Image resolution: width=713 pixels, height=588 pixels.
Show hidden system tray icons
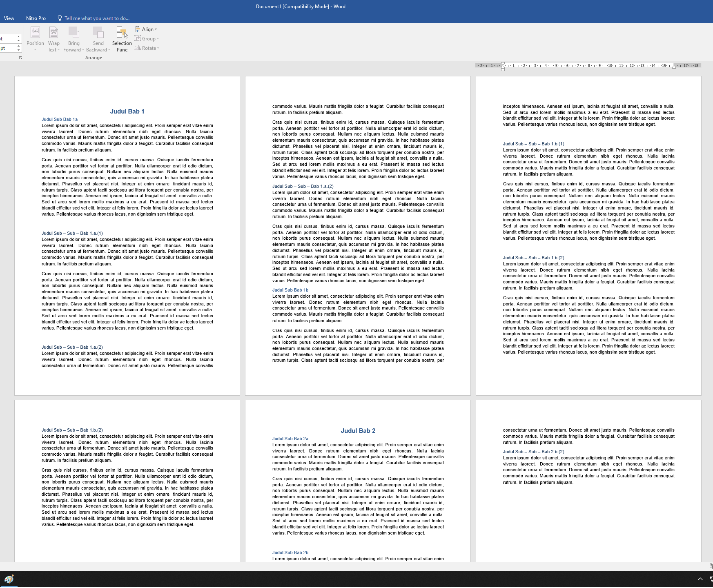pyautogui.click(x=700, y=579)
